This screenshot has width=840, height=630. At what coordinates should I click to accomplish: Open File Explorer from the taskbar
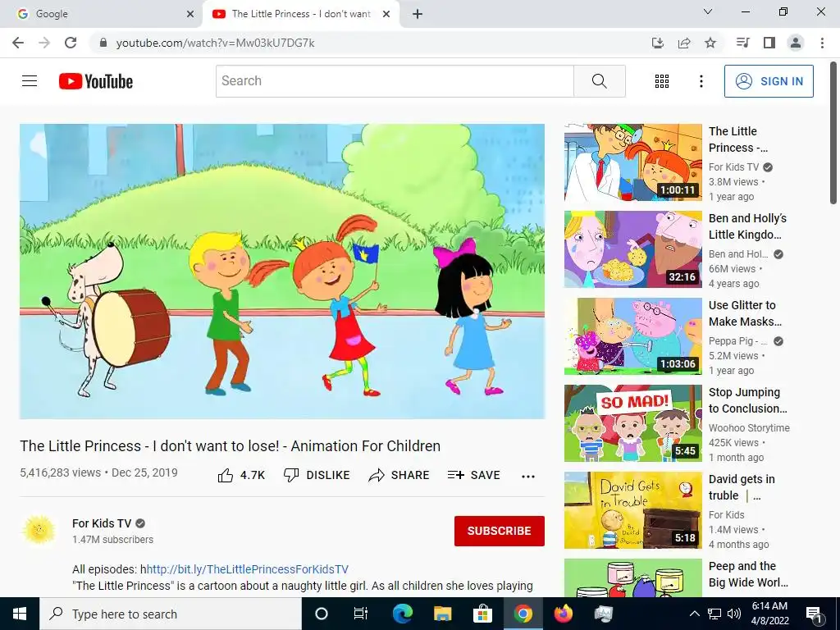(442, 614)
